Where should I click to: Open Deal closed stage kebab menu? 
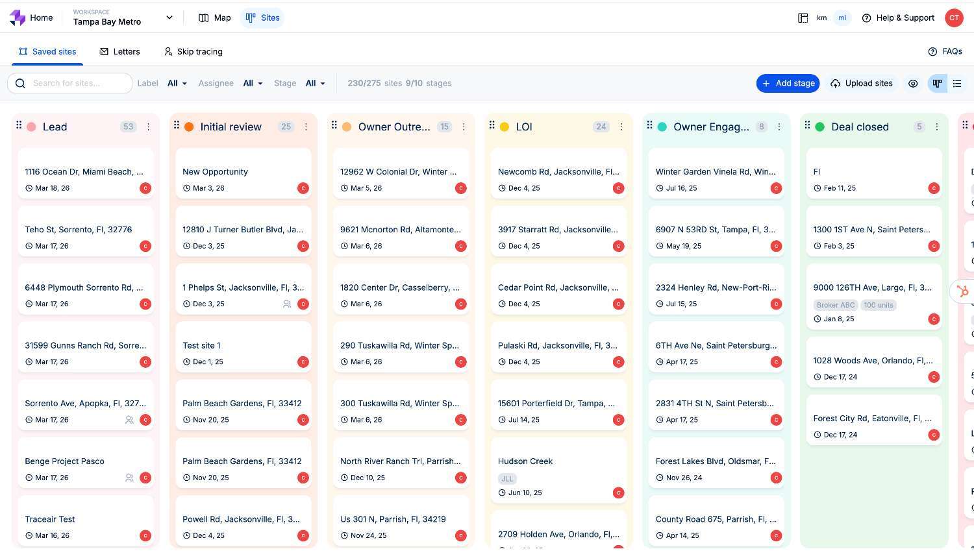[937, 127]
